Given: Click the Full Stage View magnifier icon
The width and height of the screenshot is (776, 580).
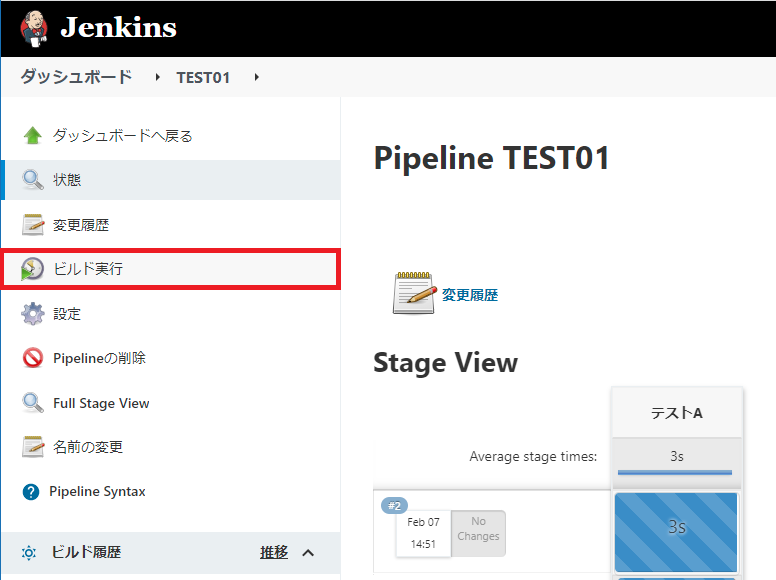Looking at the screenshot, I should pos(33,403).
